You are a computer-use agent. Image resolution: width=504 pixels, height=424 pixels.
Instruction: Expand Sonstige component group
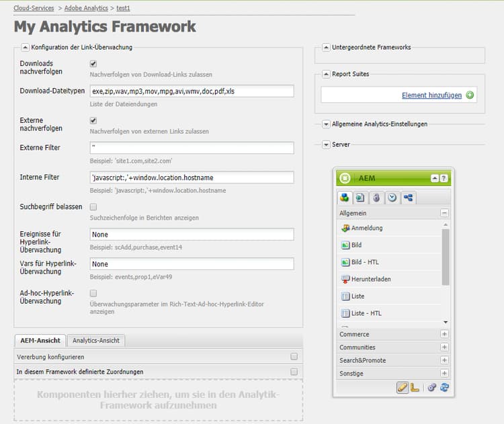pos(444,373)
